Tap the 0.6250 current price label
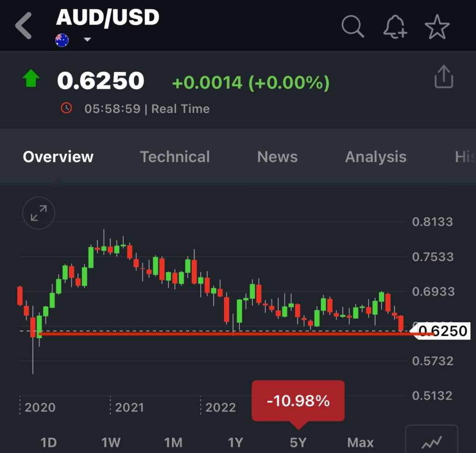The image size is (476, 453). click(x=442, y=331)
